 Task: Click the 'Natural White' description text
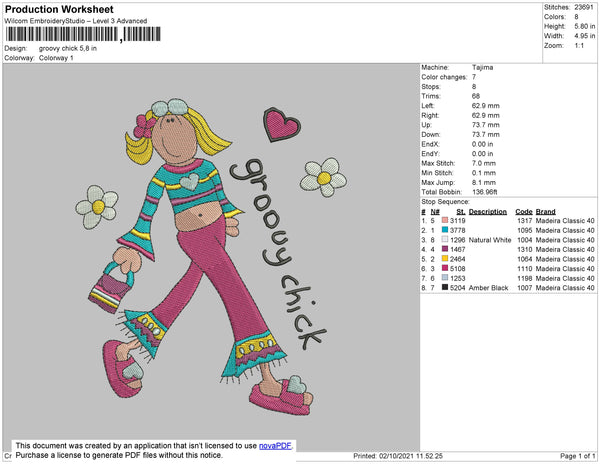pos(490,240)
